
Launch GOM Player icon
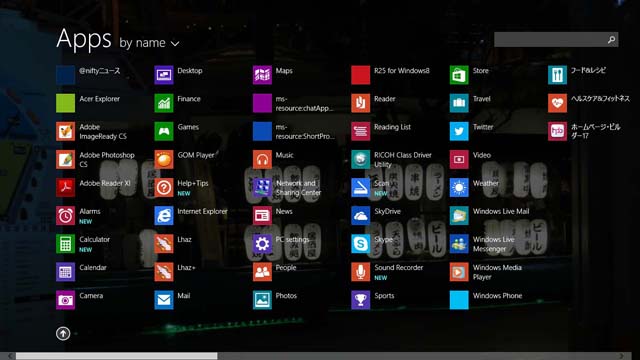[164, 159]
